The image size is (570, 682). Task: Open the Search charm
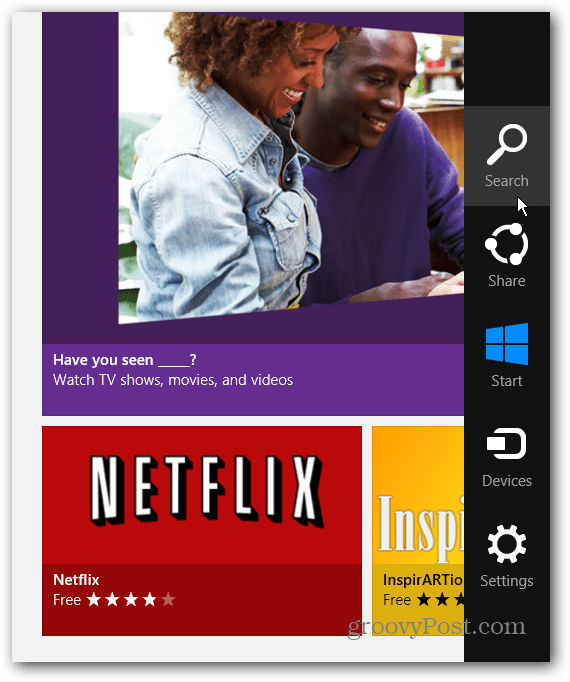pyautogui.click(x=507, y=156)
